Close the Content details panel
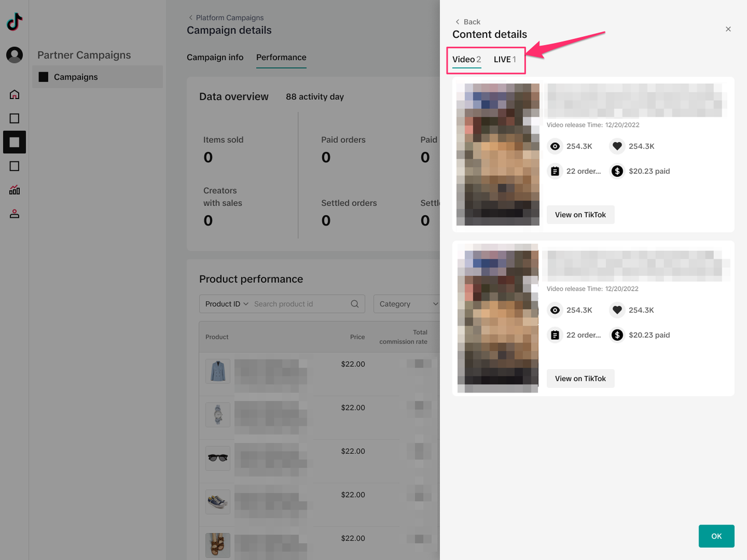 click(x=728, y=29)
